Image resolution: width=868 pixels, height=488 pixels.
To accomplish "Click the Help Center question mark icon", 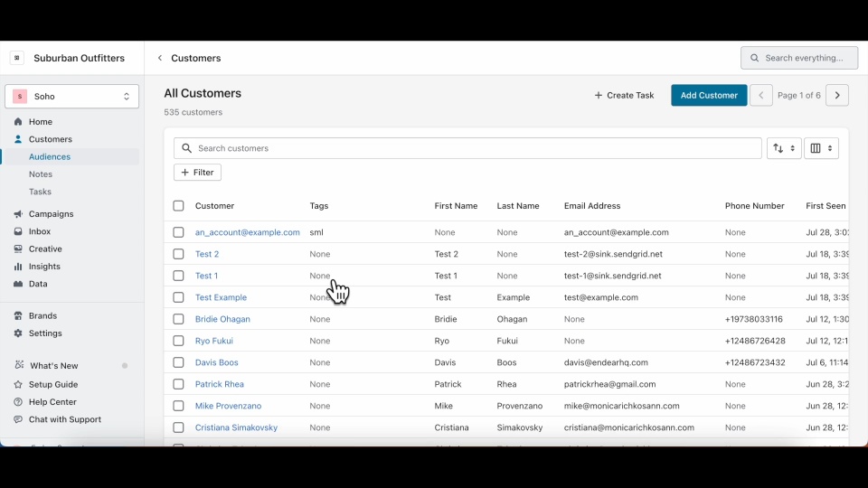I will coord(18,402).
